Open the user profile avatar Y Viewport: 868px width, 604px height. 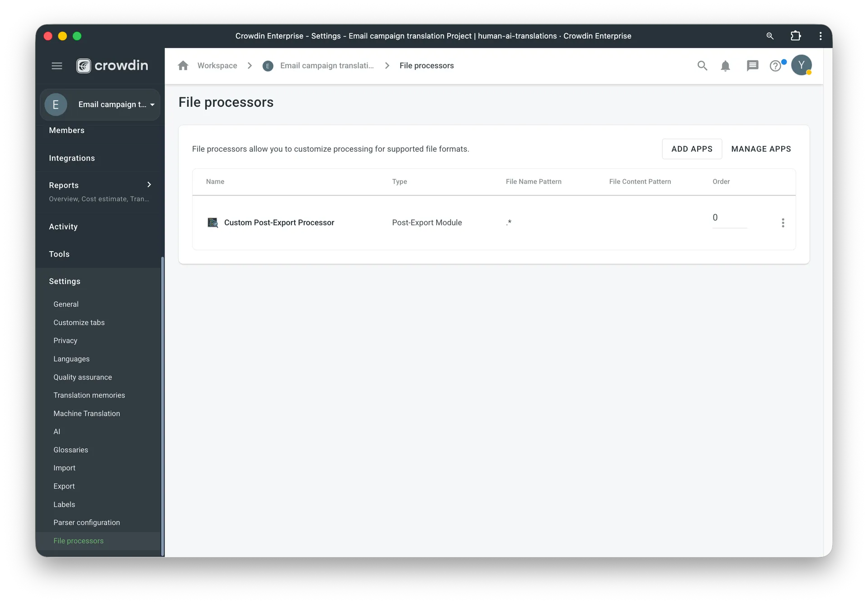[x=801, y=65]
